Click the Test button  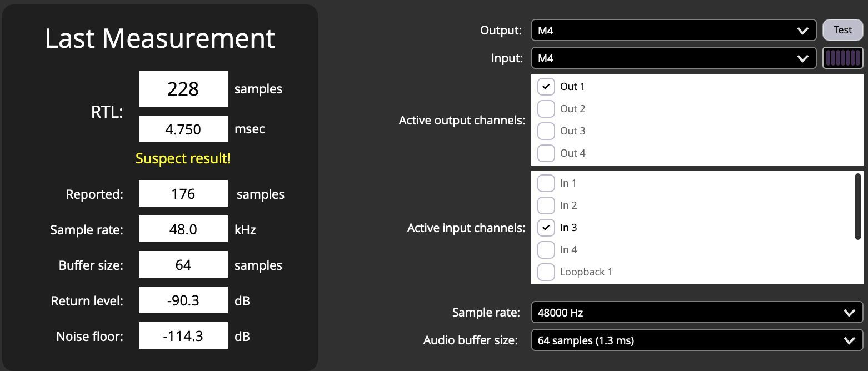point(842,30)
